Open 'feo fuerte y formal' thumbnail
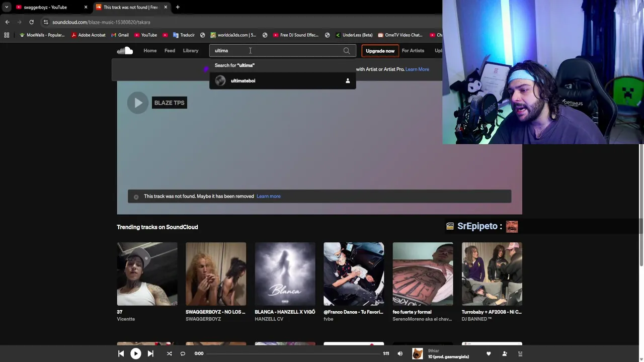Image resolution: width=644 pixels, height=362 pixels. click(423, 274)
